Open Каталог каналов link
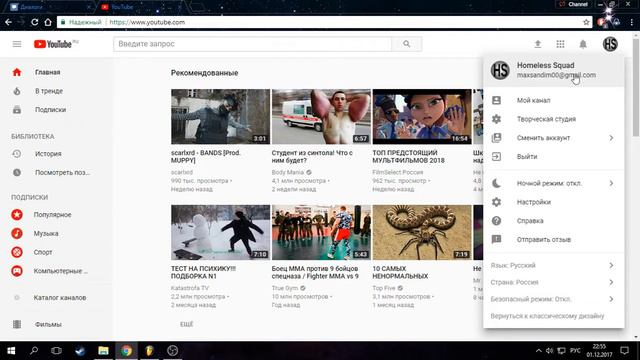 tap(60, 298)
